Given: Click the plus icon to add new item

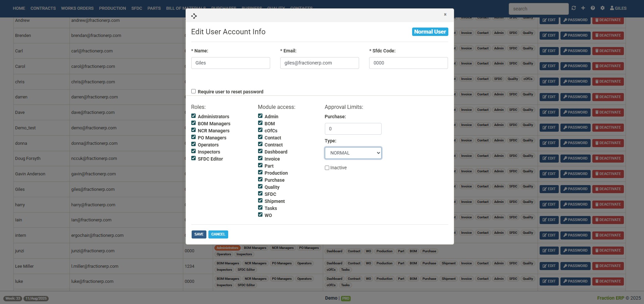Looking at the screenshot, I should 583,8.
